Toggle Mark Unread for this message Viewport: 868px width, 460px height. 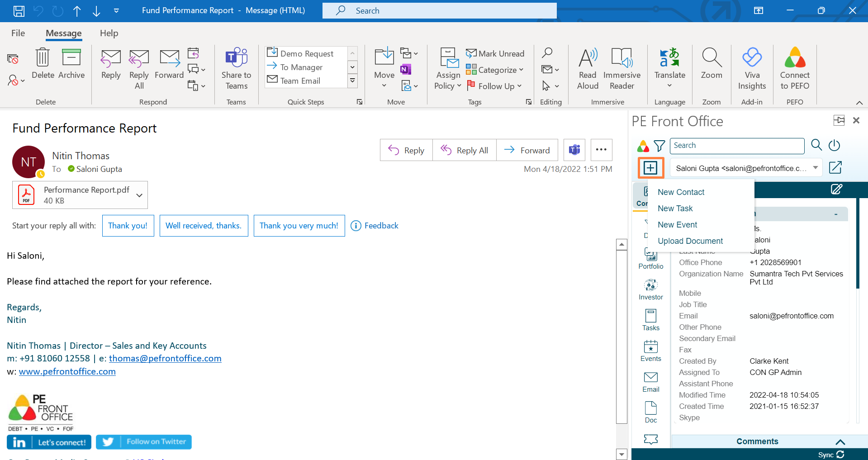point(495,53)
